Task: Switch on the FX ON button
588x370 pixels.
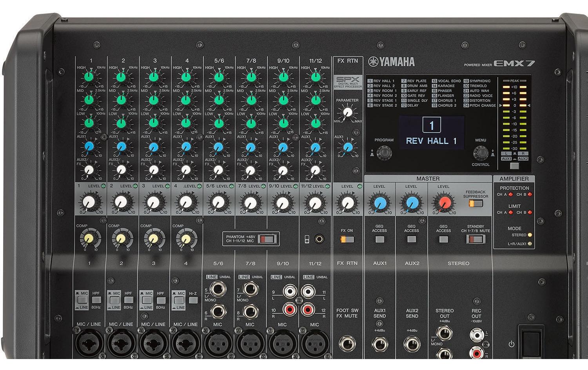Action: coord(347,239)
